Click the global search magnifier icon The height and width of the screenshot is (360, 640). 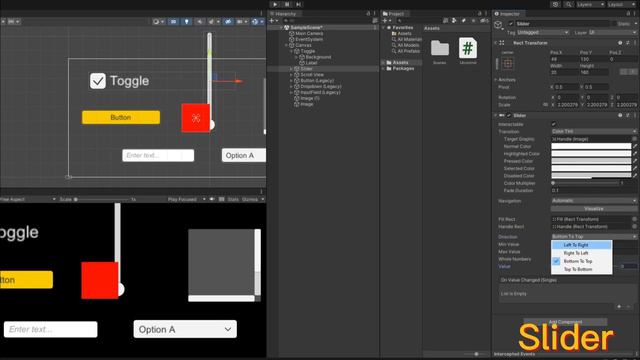(x=568, y=4)
